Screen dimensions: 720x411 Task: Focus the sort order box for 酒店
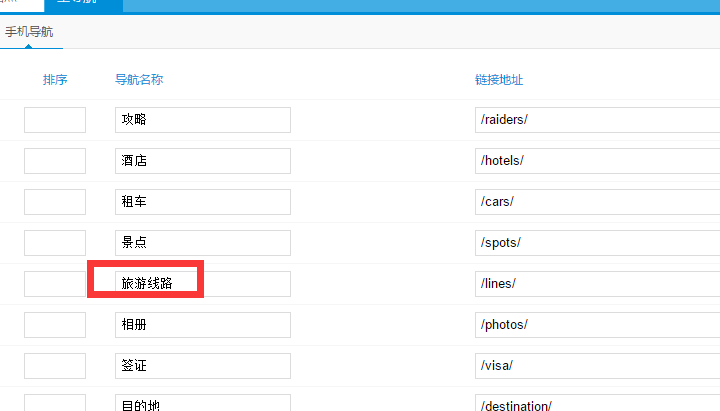pyautogui.click(x=55, y=161)
